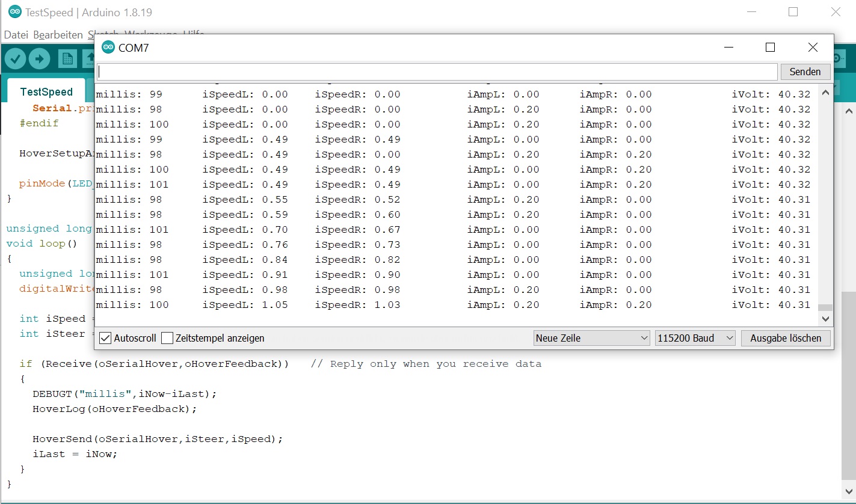The width and height of the screenshot is (856, 504).
Task: Open the 115200 Baud rate dropdown
Action: coord(695,338)
